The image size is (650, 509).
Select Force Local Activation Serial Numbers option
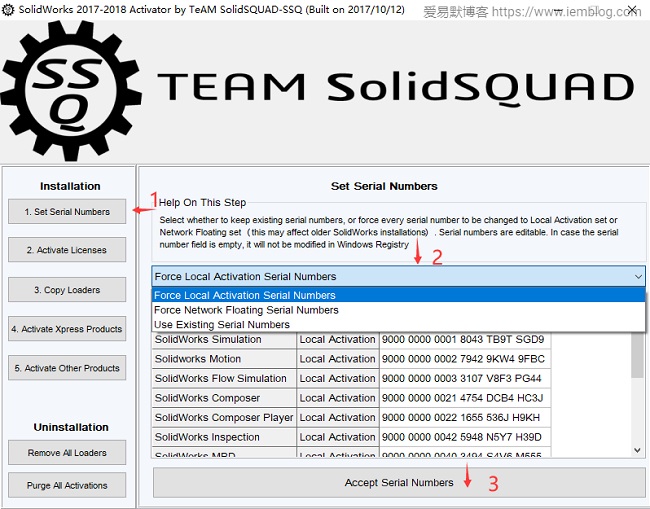[398, 295]
